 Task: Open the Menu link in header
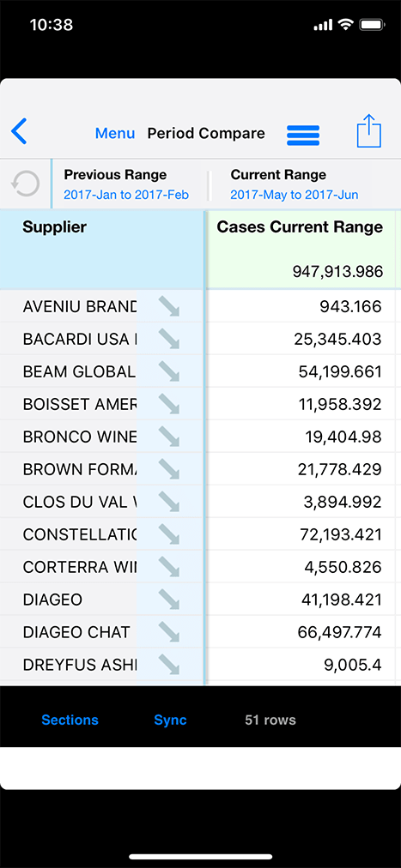point(115,134)
